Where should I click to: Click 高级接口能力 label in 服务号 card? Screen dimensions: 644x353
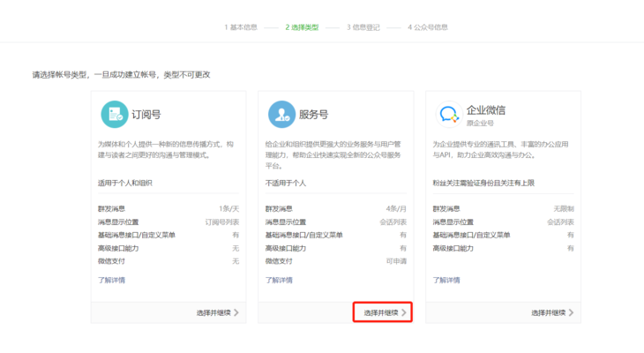[286, 248]
